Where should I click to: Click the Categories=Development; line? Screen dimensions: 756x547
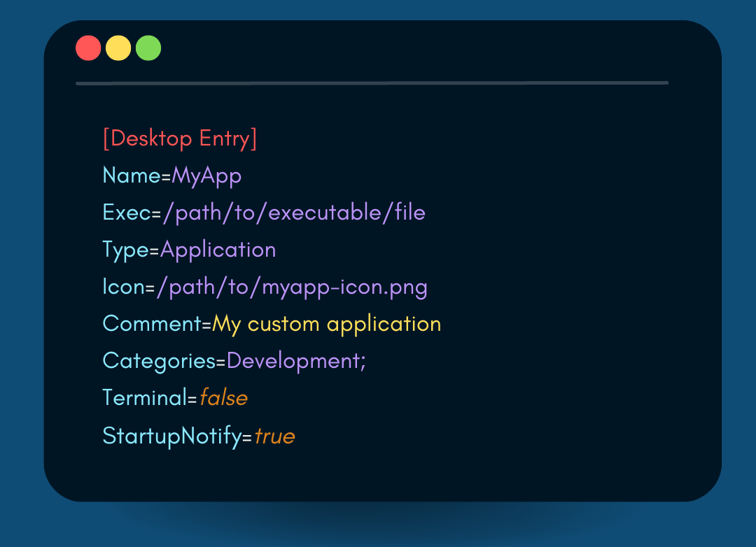pos(234,362)
